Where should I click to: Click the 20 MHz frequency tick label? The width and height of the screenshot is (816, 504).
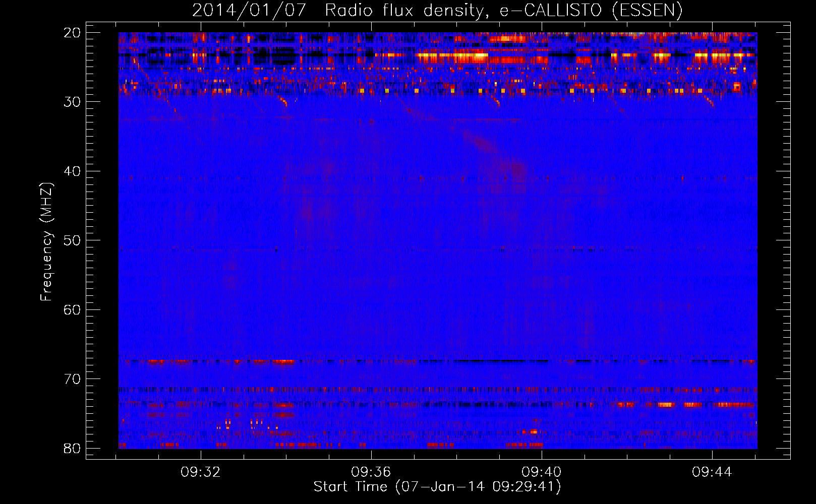coord(72,33)
